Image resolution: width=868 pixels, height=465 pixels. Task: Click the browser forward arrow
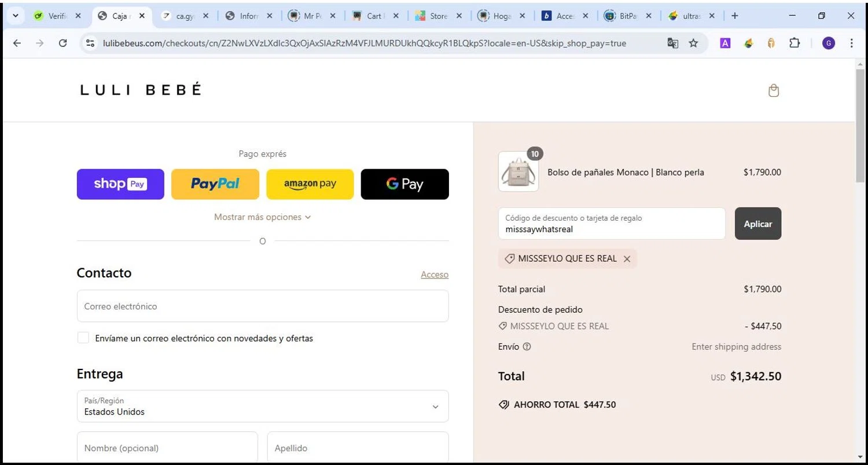coord(39,43)
